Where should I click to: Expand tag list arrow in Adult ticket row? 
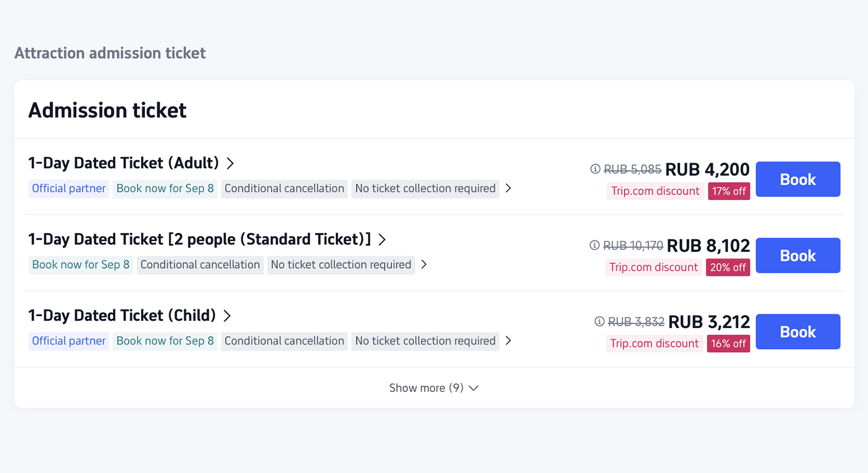(x=508, y=188)
